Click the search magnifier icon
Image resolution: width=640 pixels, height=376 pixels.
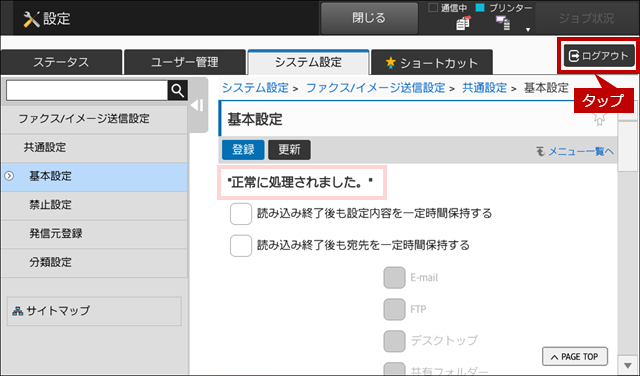click(x=178, y=90)
